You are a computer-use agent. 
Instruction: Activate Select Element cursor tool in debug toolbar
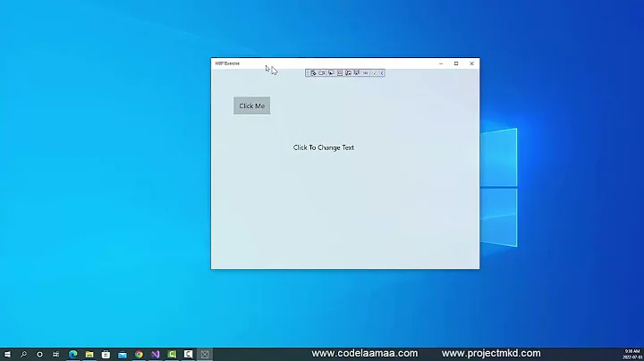point(331,73)
